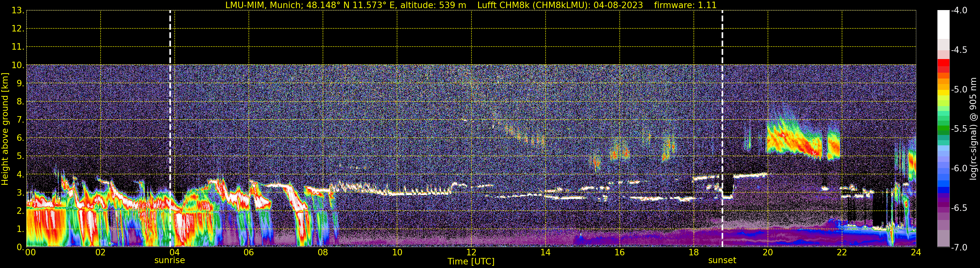Click the time axis tick label "12"
Image resolution: width=980 pixels, height=268 pixels.
pos(471,252)
